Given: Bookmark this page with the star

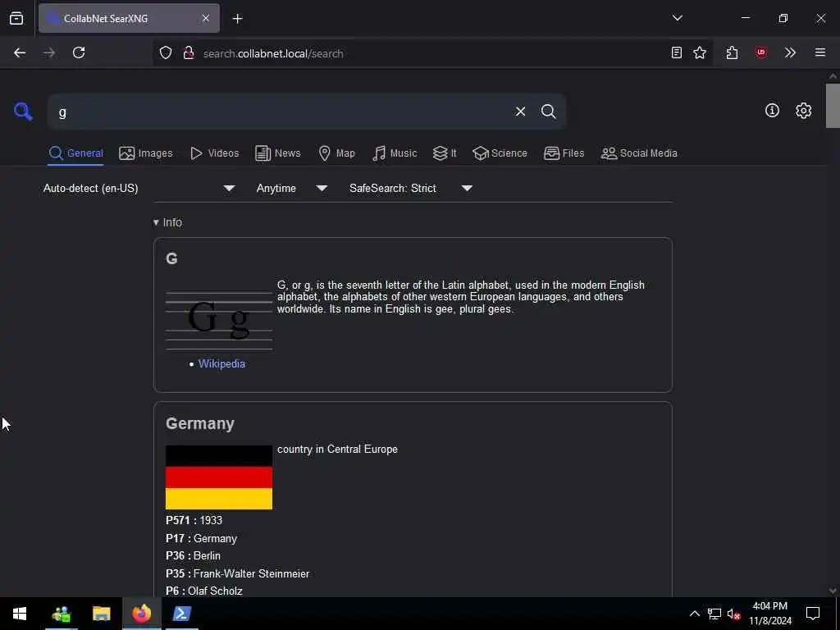Looking at the screenshot, I should pyautogui.click(x=700, y=52).
